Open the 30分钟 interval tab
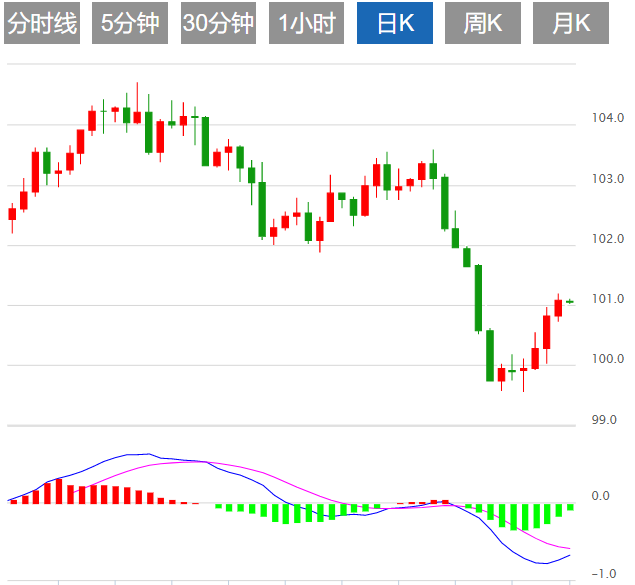635x585 pixels. (218, 24)
